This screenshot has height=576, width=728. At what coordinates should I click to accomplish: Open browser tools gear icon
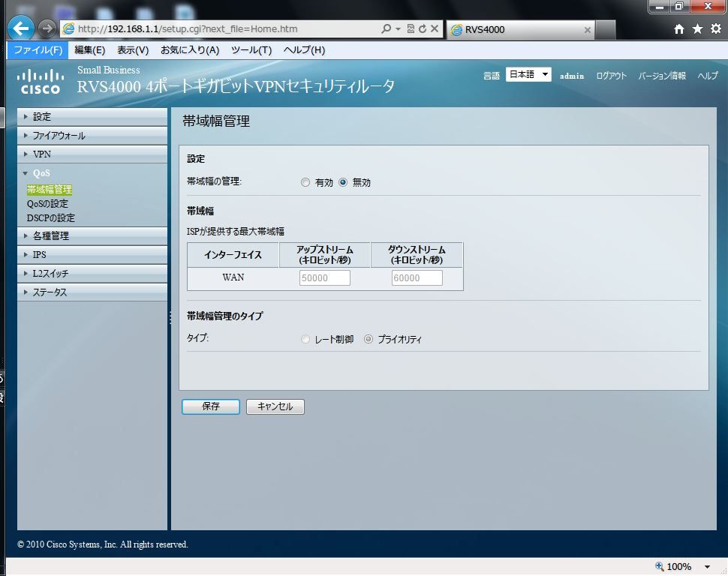(716, 28)
